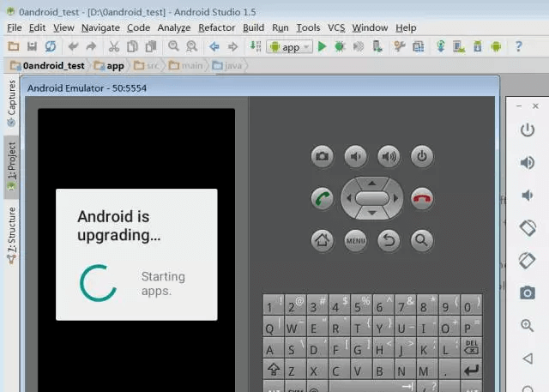
Task: Click the Attach debugger to process icon
Action: click(377, 46)
